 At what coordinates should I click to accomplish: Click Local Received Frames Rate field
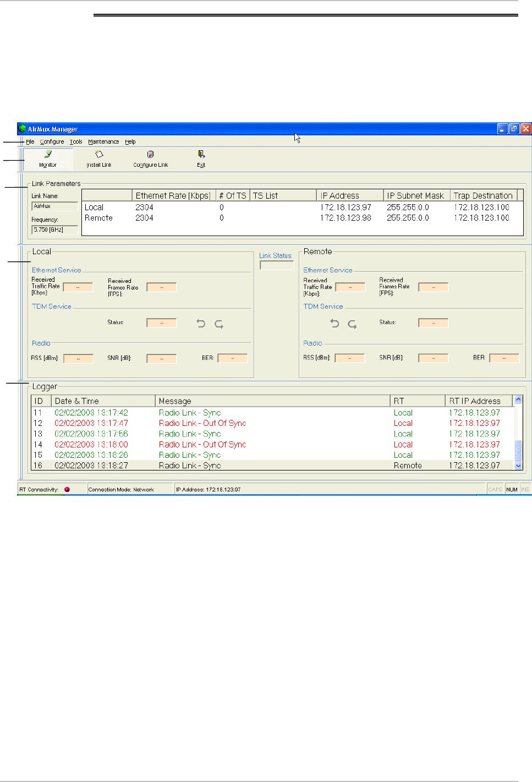tap(162, 287)
